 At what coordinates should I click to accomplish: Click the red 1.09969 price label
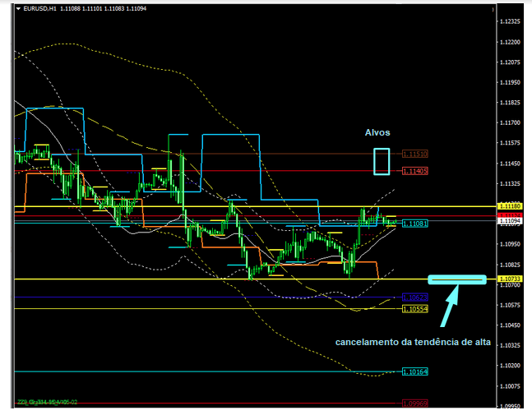(x=414, y=403)
